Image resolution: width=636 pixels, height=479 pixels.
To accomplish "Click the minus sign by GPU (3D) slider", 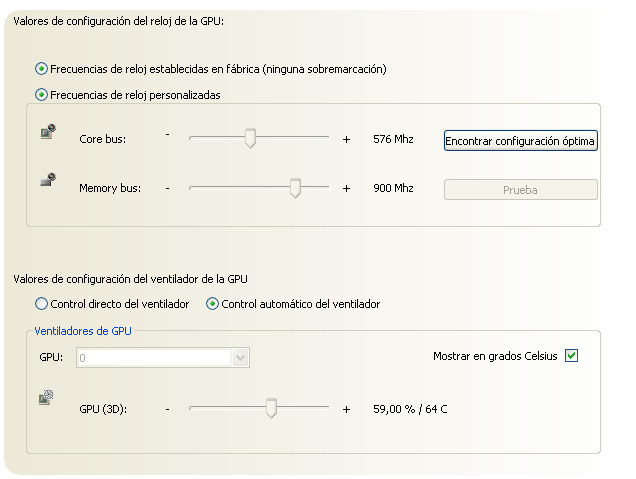I will click(168, 408).
